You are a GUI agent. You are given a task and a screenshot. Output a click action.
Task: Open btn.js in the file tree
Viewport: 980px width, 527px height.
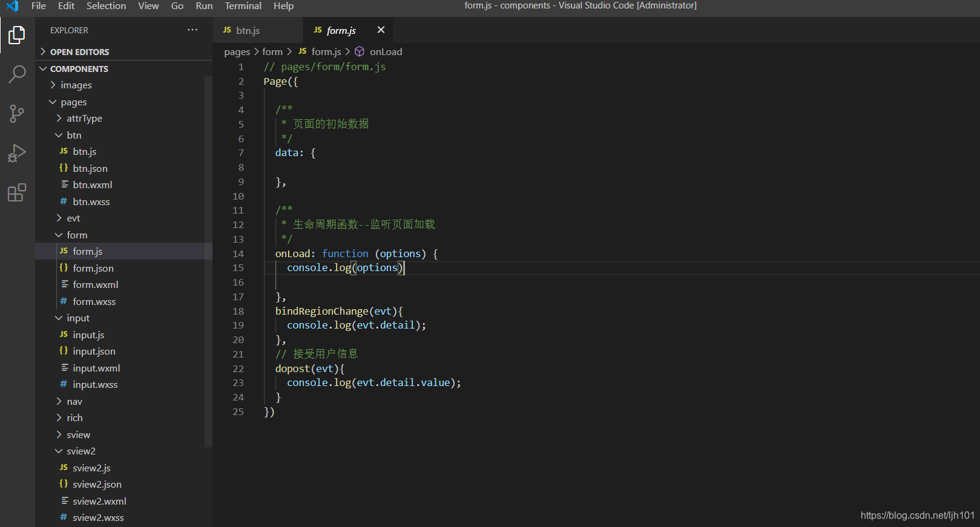(x=123, y=152)
